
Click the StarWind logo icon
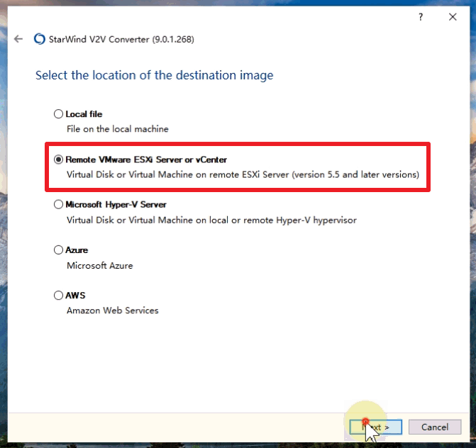click(x=40, y=39)
